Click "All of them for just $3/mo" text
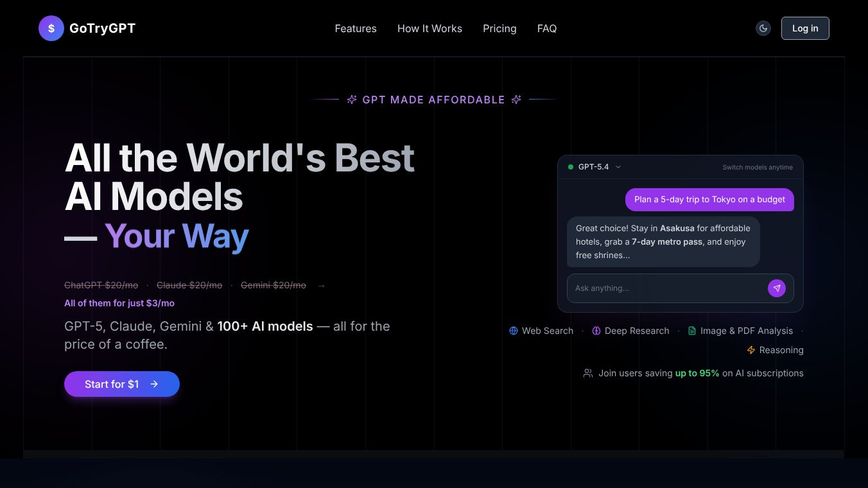 coord(119,303)
